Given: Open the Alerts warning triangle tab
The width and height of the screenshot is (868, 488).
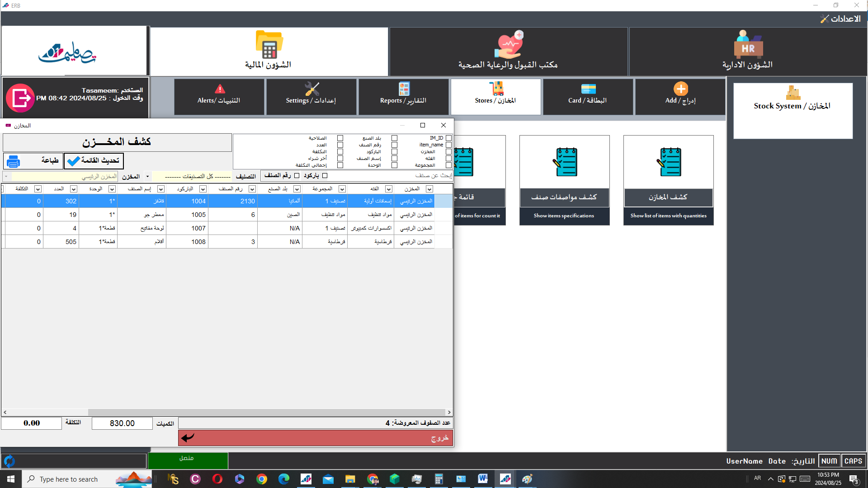Looking at the screenshot, I should point(219,97).
